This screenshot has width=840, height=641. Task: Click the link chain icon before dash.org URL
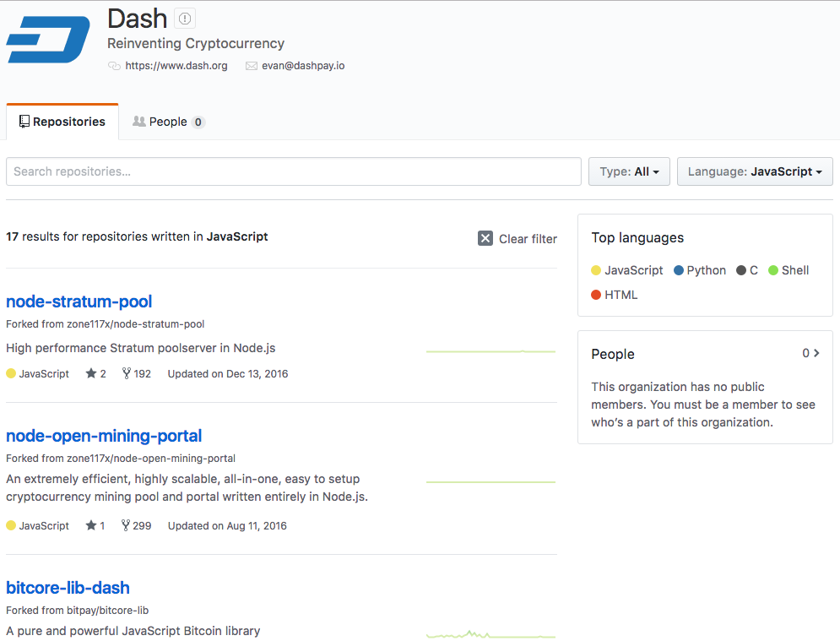pyautogui.click(x=114, y=66)
